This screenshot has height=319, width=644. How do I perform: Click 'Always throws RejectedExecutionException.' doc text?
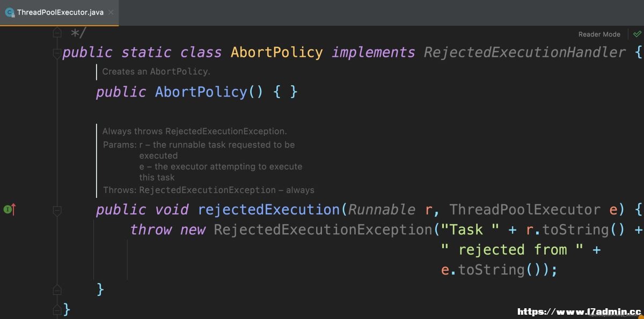point(195,131)
